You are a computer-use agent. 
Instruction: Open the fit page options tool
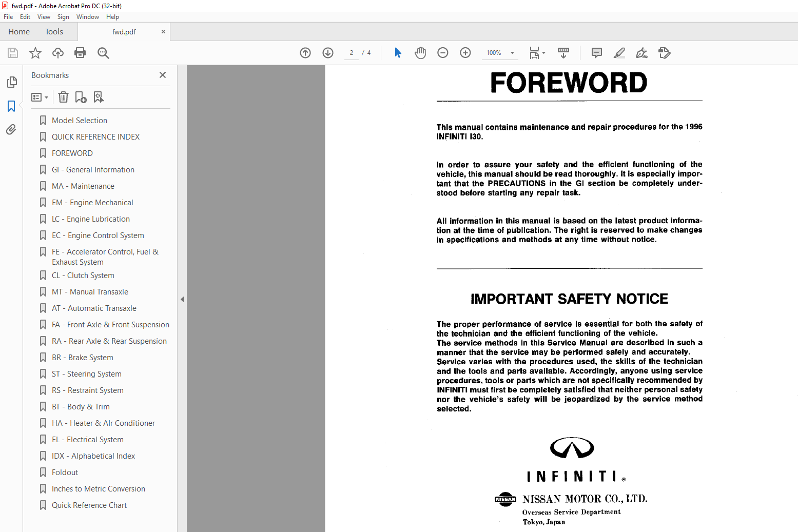pyautogui.click(x=537, y=53)
